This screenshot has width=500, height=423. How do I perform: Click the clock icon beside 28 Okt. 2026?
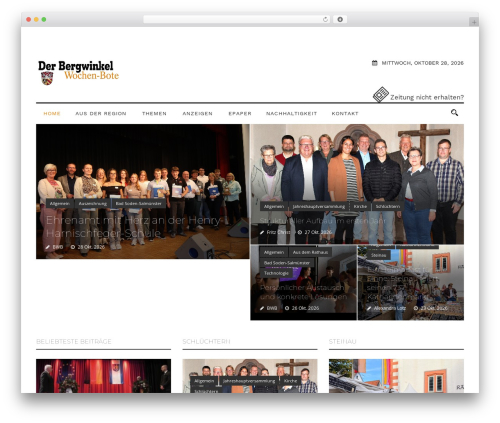(73, 247)
